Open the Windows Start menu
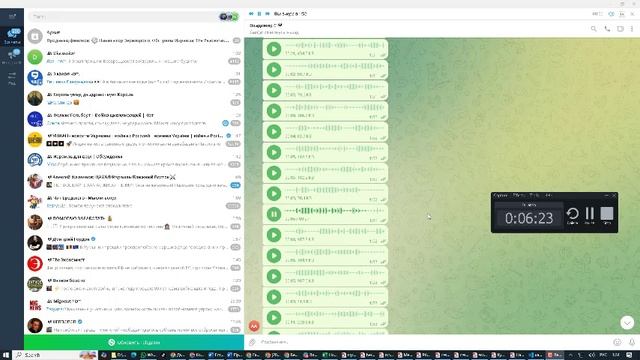The height and width of the screenshot is (360, 640). [x=6, y=355]
